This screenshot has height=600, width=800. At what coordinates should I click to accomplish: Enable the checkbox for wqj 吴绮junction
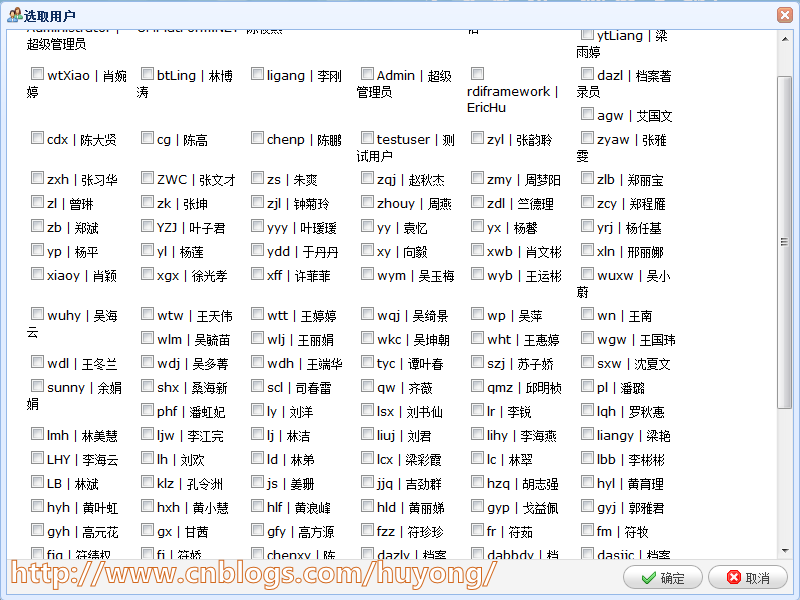(x=367, y=315)
